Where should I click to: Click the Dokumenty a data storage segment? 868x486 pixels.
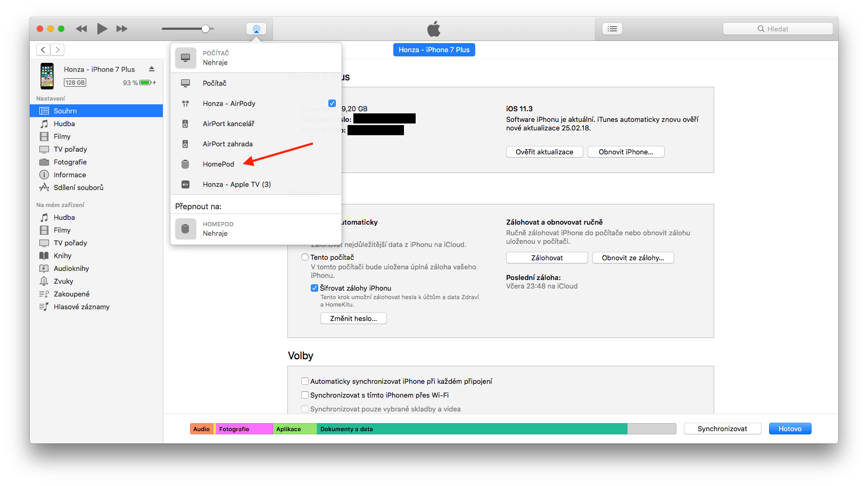point(472,429)
